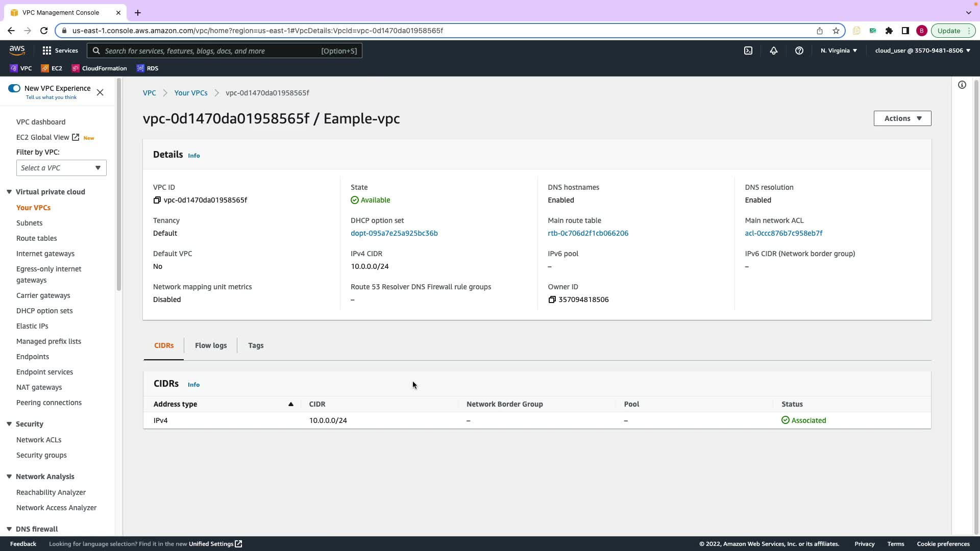This screenshot has width=980, height=551.
Task: Collapse the Virtual private cloud section
Action: pyautogui.click(x=9, y=192)
